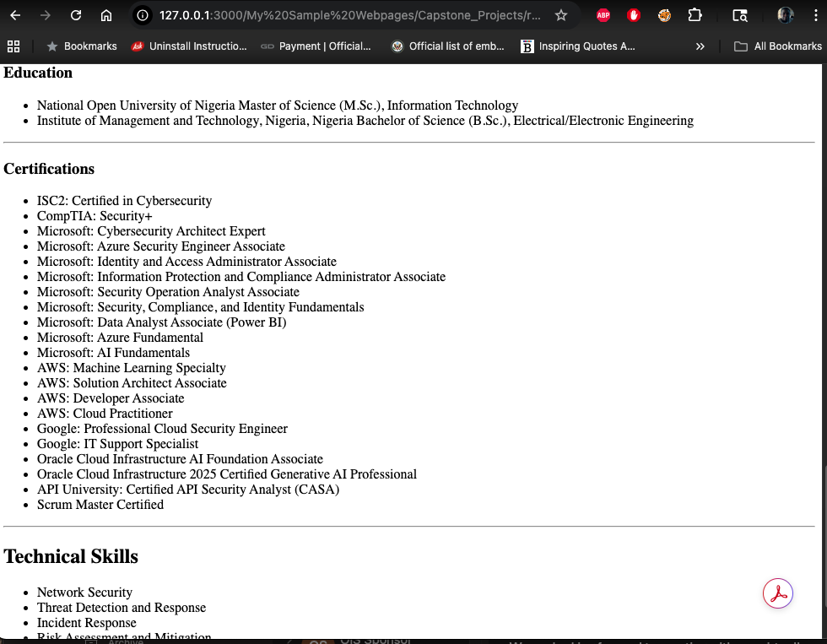Open the red hand blocker extension
This screenshot has height=644, width=827.
(x=634, y=15)
